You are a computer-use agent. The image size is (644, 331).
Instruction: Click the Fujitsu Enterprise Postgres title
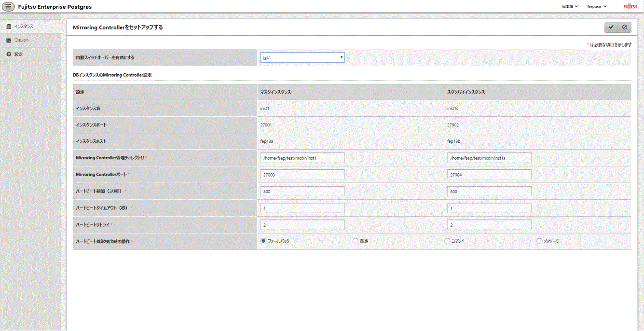tap(55, 7)
